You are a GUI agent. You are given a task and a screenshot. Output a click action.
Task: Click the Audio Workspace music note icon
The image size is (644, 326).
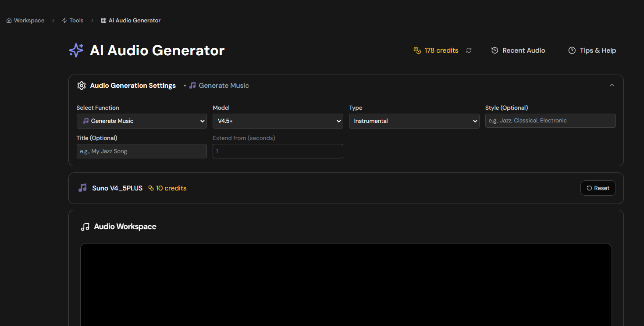(85, 227)
